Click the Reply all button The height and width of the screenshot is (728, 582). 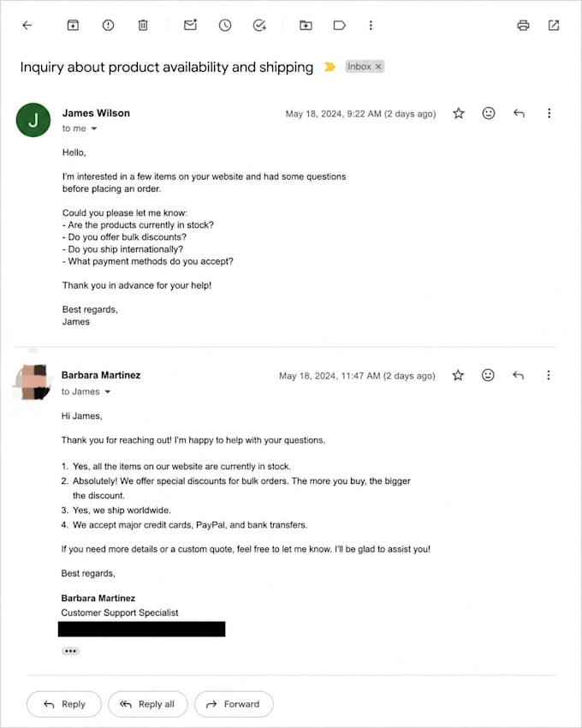click(x=147, y=704)
